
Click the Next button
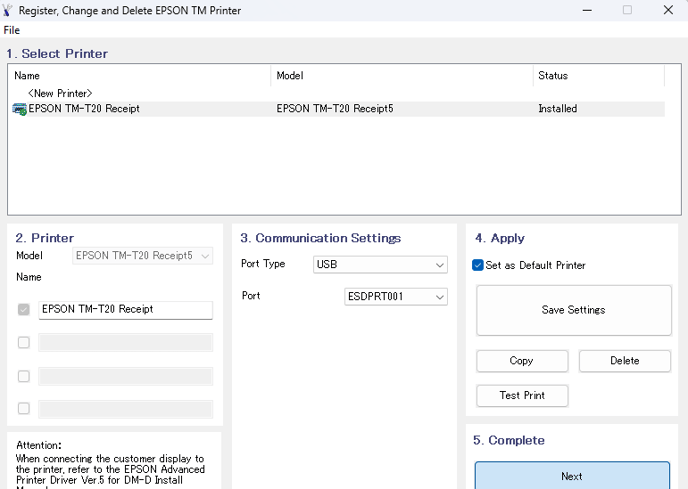[572, 476]
